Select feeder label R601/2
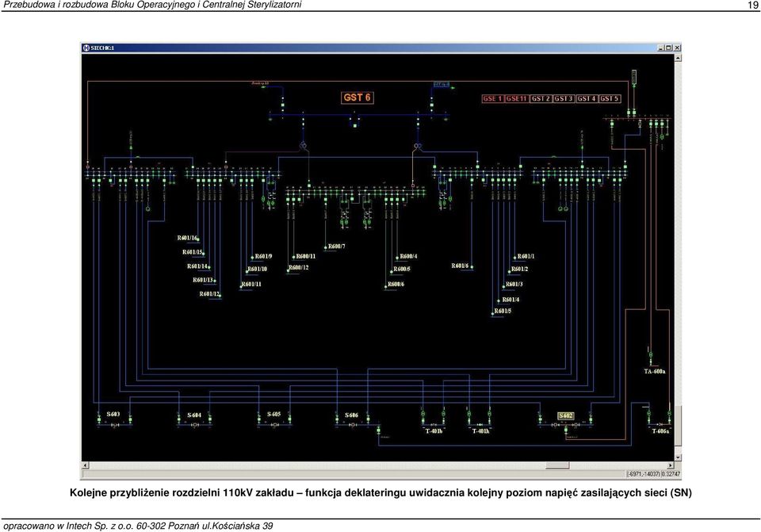Viewport: 761px width, 532px height. point(520,269)
